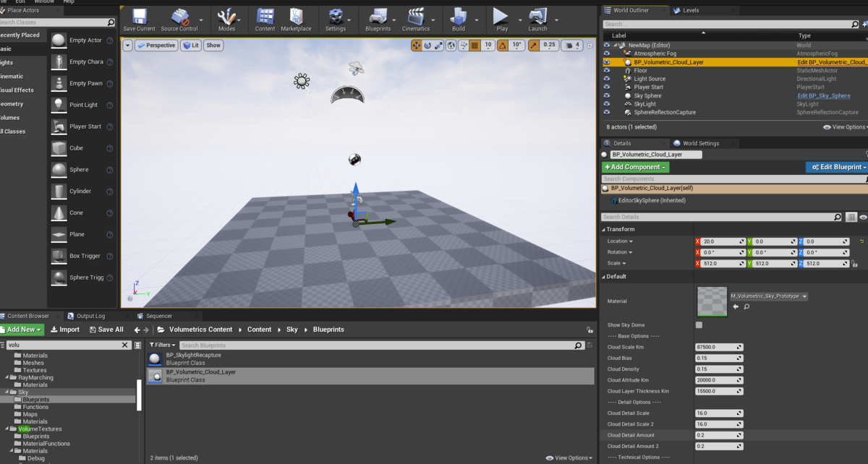Viewport: 868px width, 464px height.
Task: Click the Launch toolbar icon
Action: [537, 20]
